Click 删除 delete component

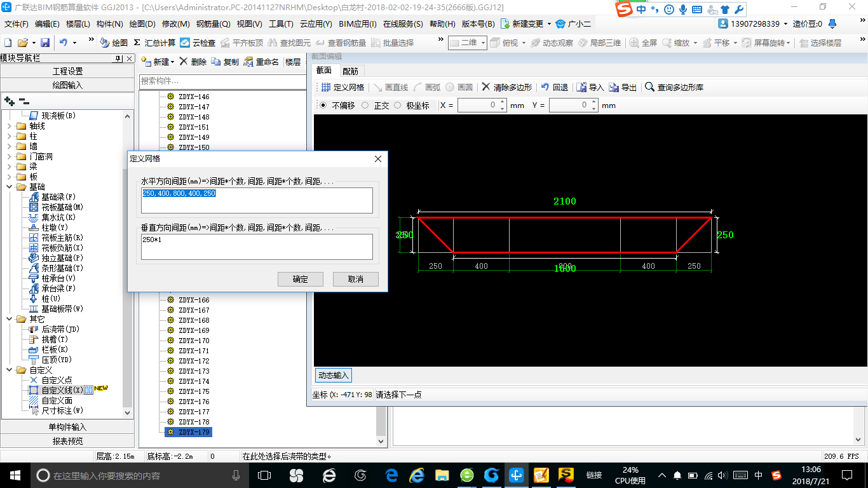click(x=193, y=62)
